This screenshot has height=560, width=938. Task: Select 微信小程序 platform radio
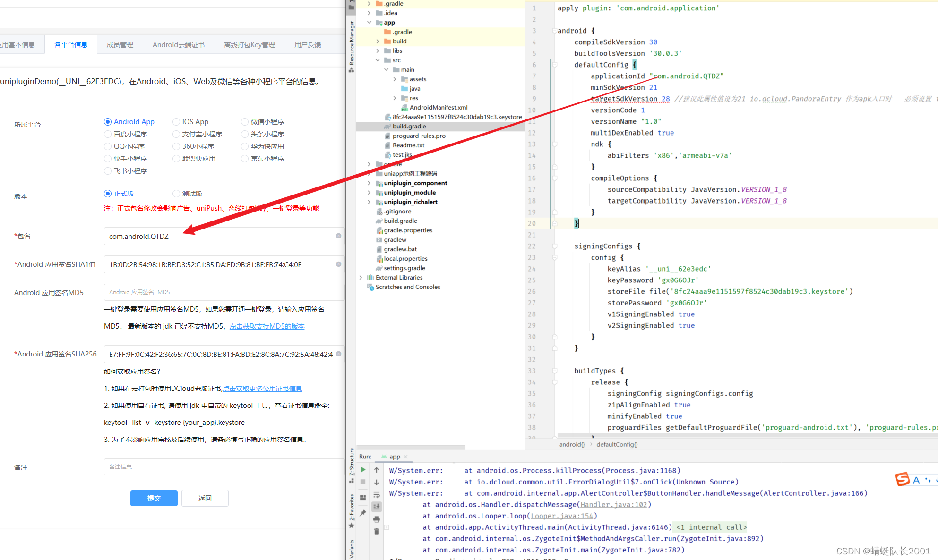pyautogui.click(x=245, y=122)
